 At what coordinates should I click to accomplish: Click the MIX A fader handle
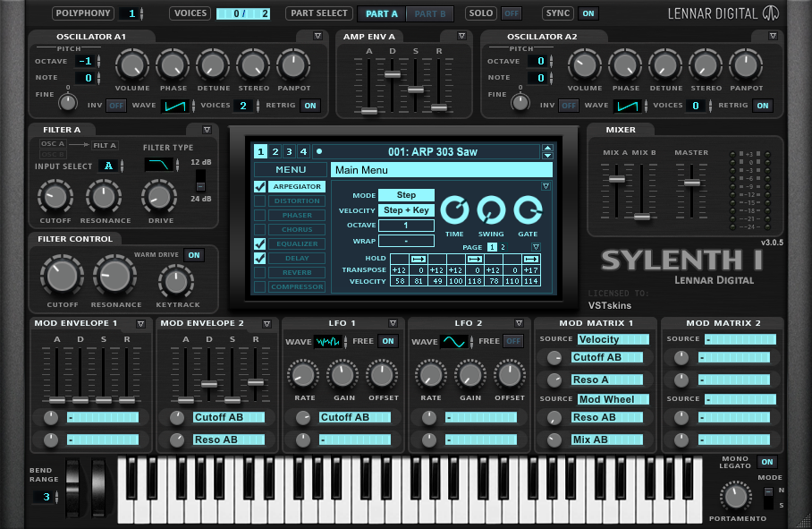pyautogui.click(x=617, y=179)
